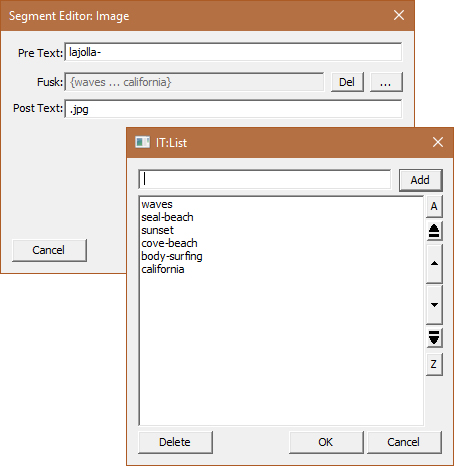Add the typed entry to the list
The width and height of the screenshot is (454, 466).
[420, 180]
